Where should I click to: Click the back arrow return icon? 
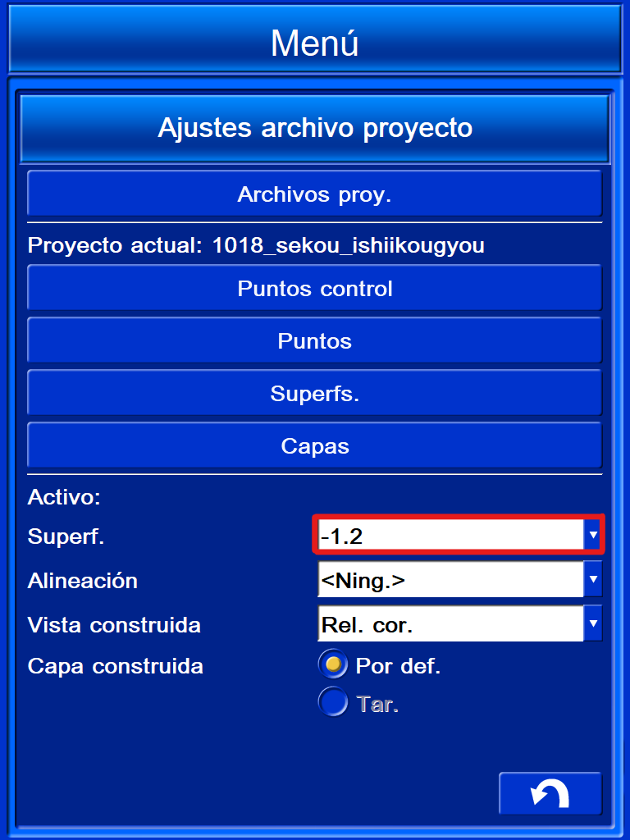(550, 794)
